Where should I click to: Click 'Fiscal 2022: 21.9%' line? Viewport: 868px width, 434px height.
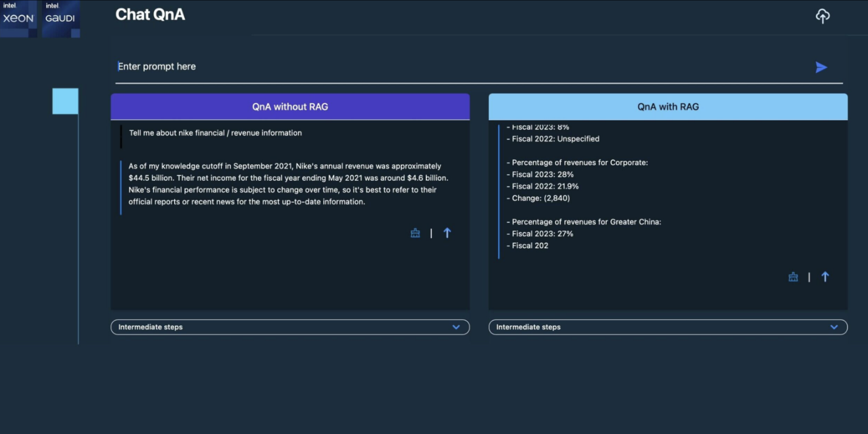tap(542, 186)
